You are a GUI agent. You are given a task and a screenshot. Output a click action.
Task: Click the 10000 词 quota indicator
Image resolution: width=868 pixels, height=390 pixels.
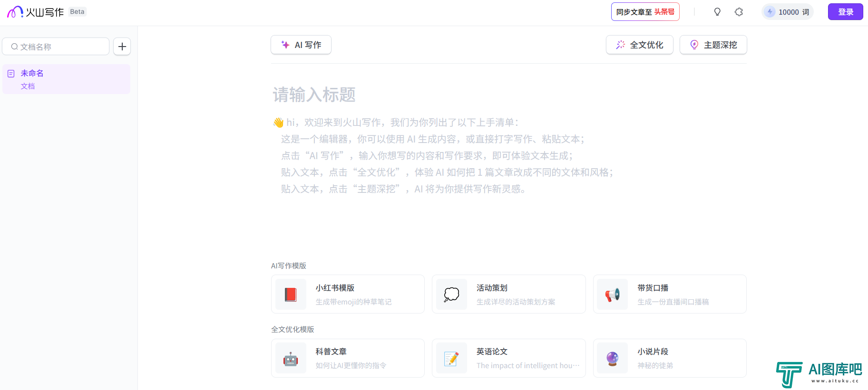point(788,12)
